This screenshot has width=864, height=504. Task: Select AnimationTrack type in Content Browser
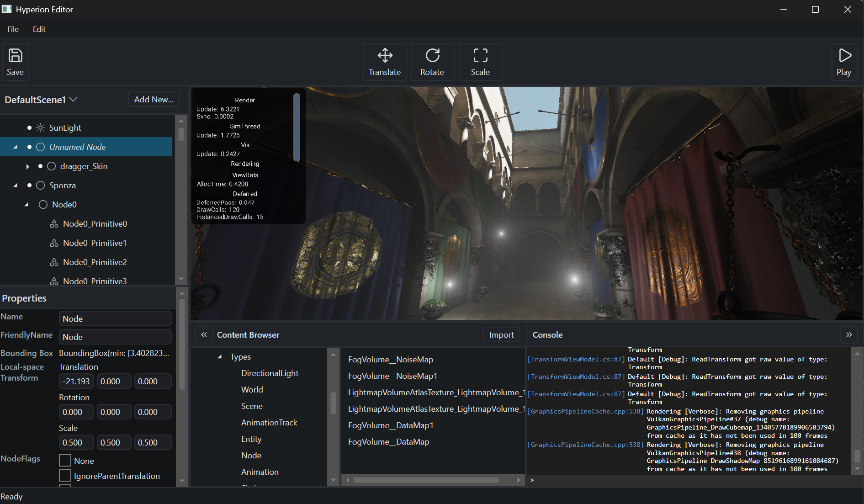tap(269, 423)
